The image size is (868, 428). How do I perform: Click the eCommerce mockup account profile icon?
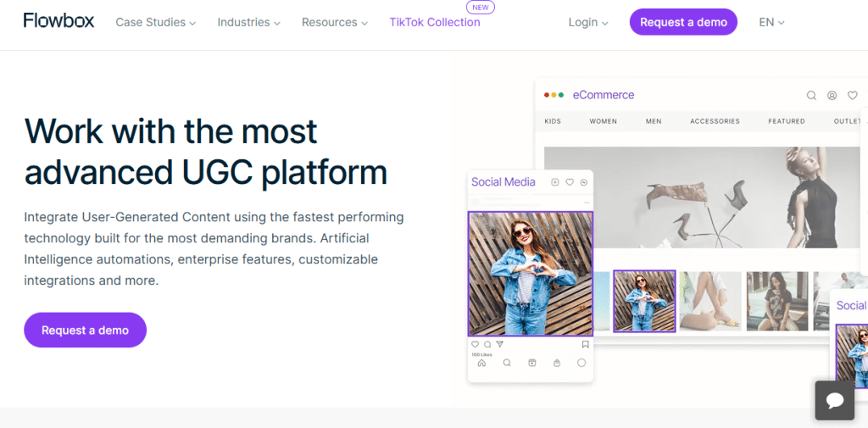coord(832,96)
